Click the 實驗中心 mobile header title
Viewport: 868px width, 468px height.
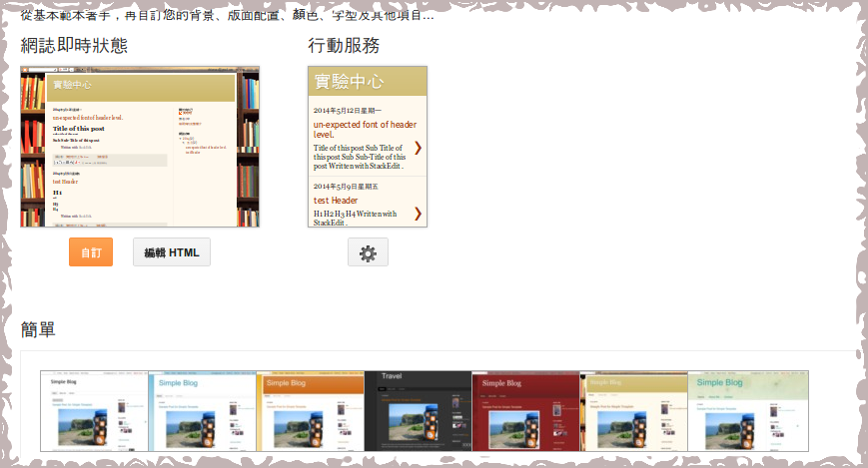coord(350,82)
